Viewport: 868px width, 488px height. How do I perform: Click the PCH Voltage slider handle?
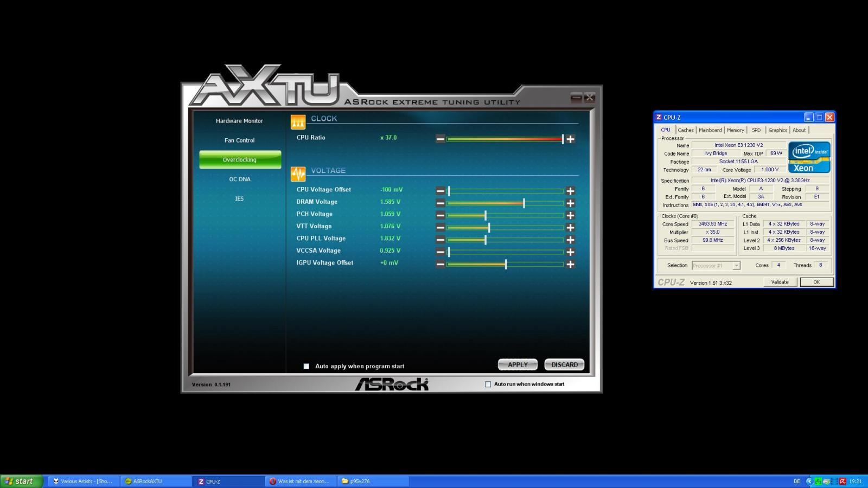click(485, 215)
